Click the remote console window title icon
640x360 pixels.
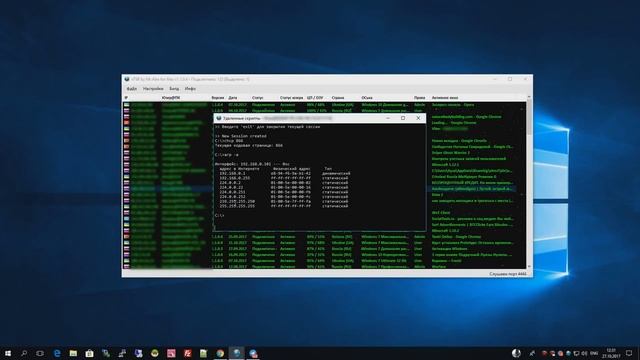(219, 118)
